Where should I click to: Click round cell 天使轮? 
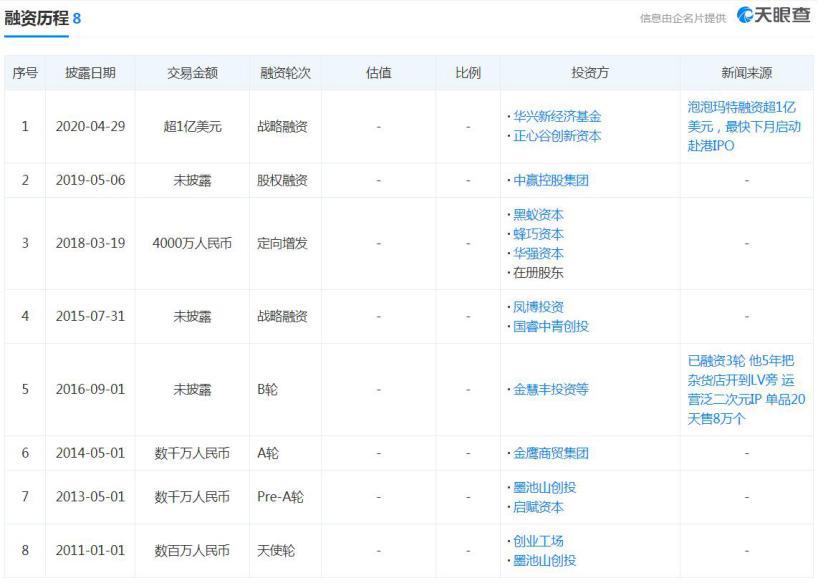[276, 551]
